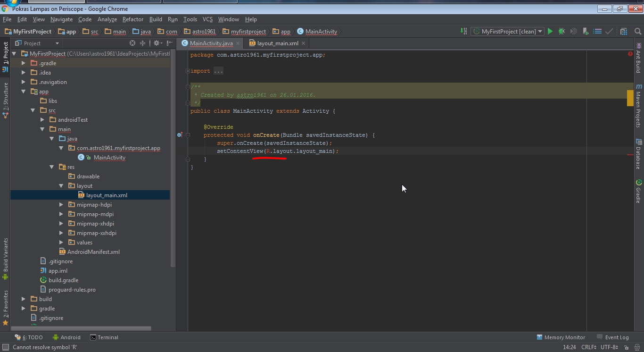Expand the .idea folder
644x352 pixels.
coord(24,73)
